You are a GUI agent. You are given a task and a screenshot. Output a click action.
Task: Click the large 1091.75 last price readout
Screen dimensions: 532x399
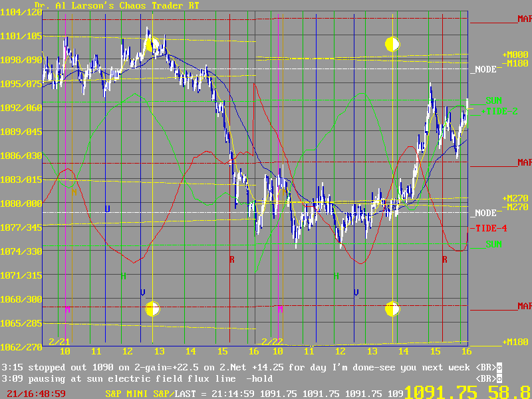[446, 392]
